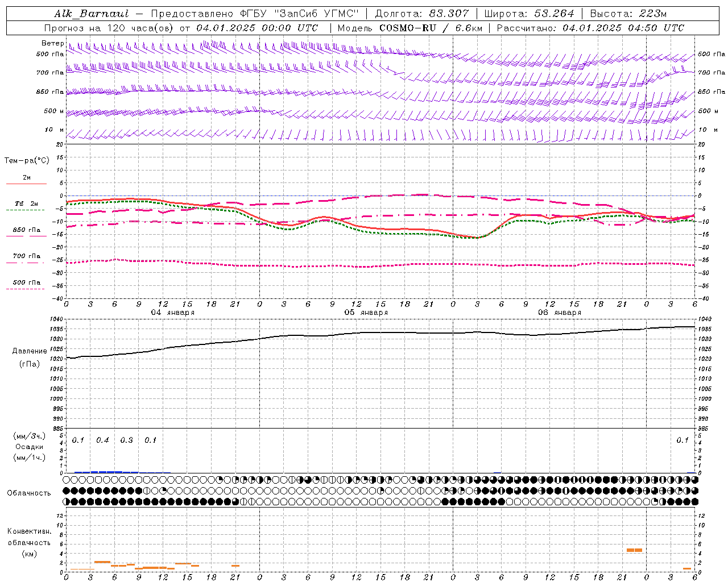
Task: Click the 0.4 precipitation amount value
Action: coord(102,440)
